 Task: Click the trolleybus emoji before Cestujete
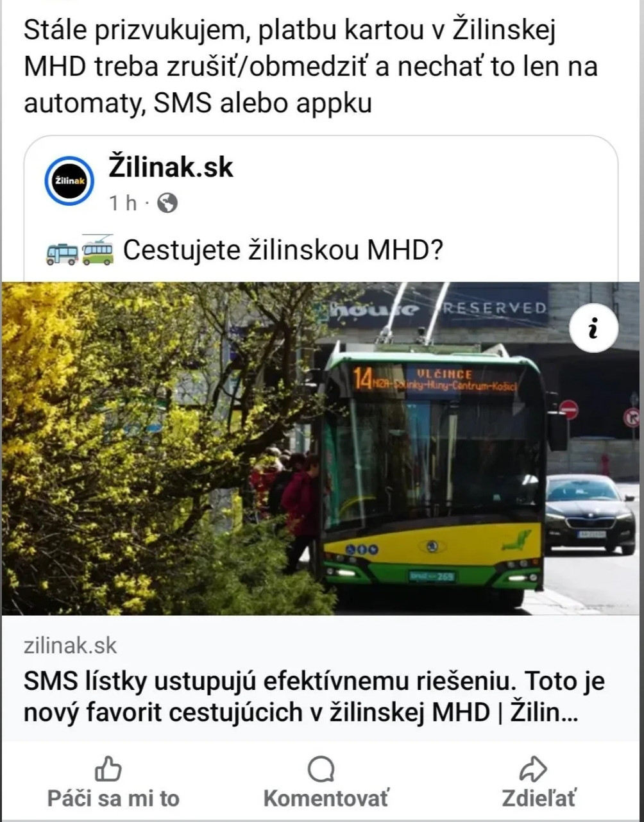(x=98, y=250)
